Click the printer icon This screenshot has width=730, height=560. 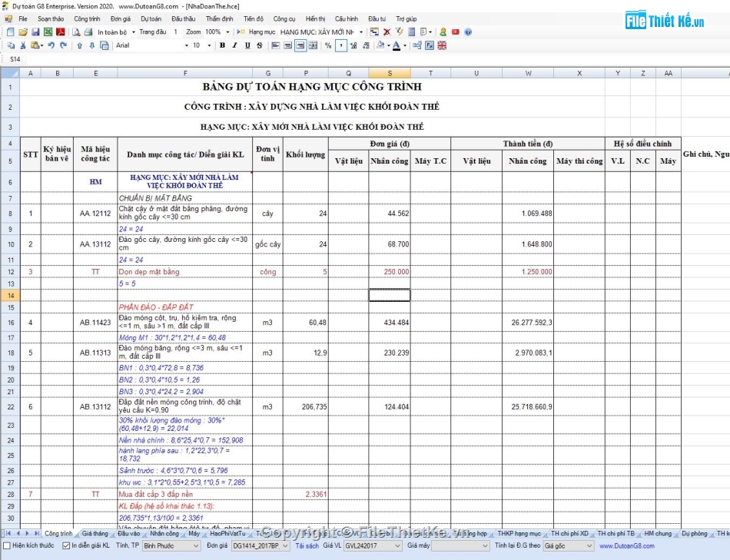click(x=88, y=32)
